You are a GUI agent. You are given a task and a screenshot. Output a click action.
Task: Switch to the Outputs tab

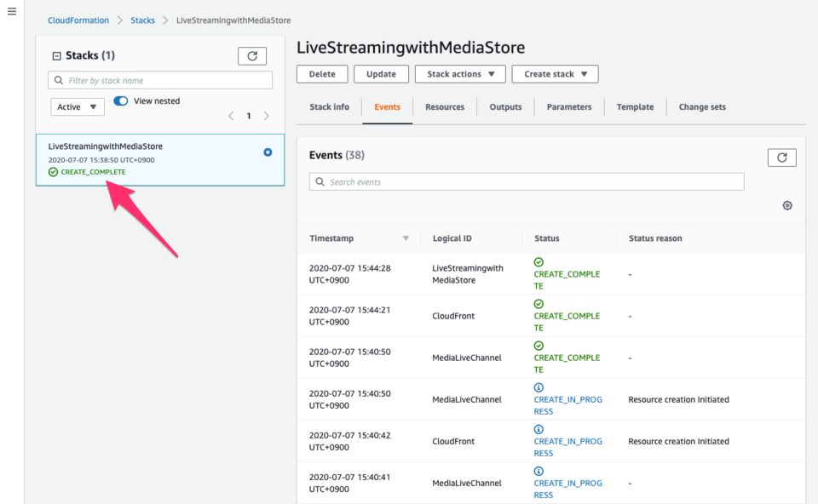click(x=505, y=106)
